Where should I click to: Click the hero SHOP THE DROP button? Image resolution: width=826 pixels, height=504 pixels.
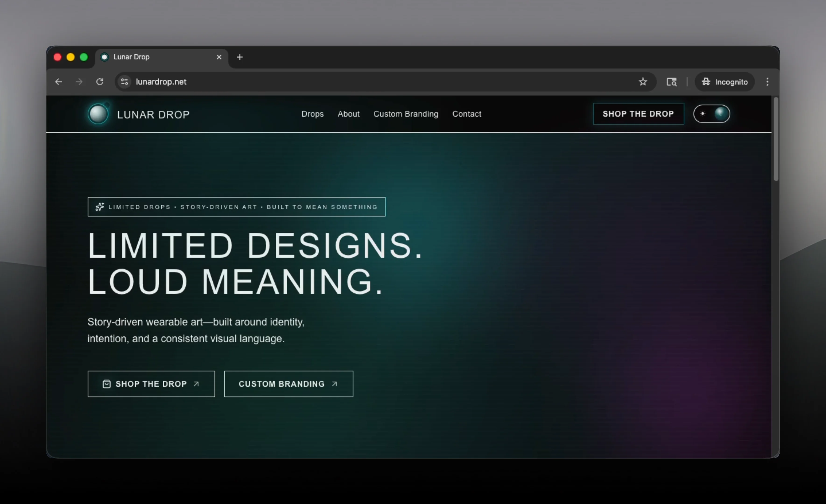tap(151, 384)
